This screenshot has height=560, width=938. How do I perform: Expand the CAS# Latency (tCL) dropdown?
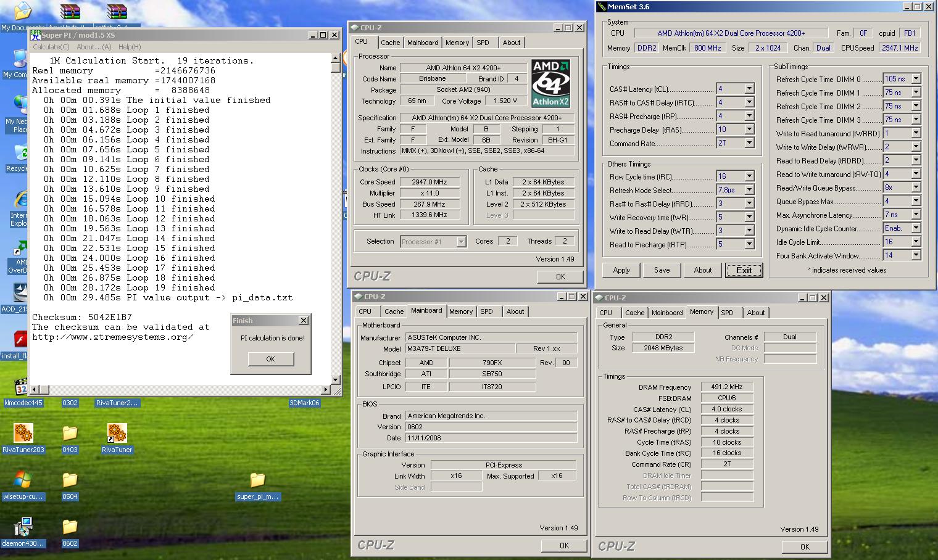pos(749,89)
